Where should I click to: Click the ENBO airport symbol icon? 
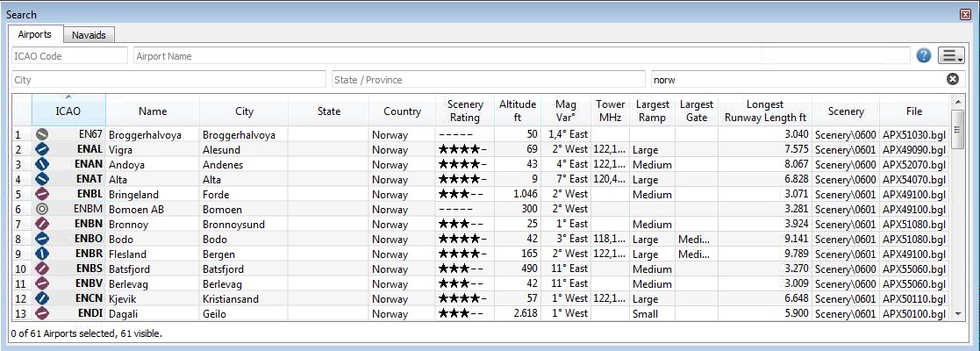pyautogui.click(x=42, y=239)
